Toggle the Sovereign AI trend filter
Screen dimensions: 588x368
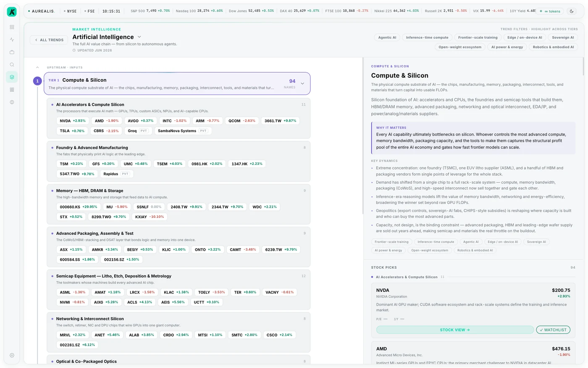(563, 37)
